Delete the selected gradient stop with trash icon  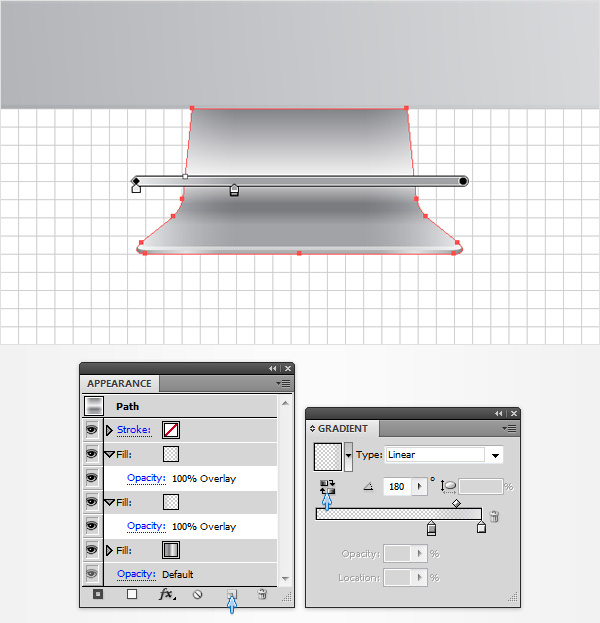pos(493,517)
